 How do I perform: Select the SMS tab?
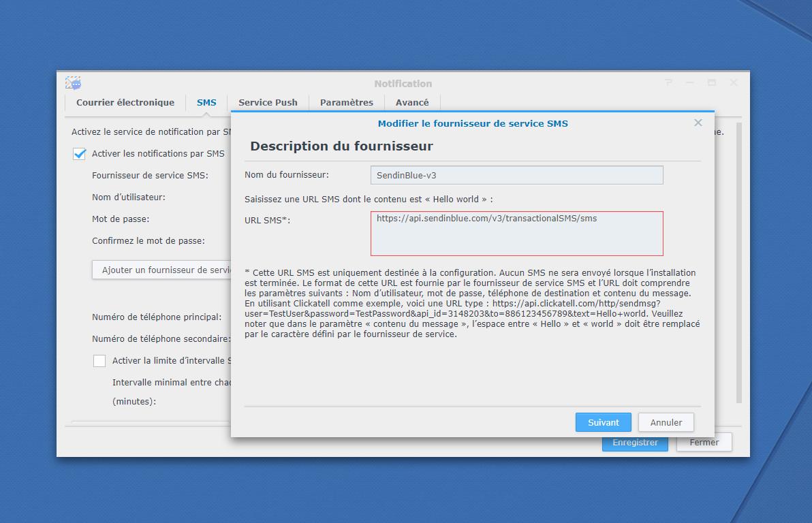(206, 103)
